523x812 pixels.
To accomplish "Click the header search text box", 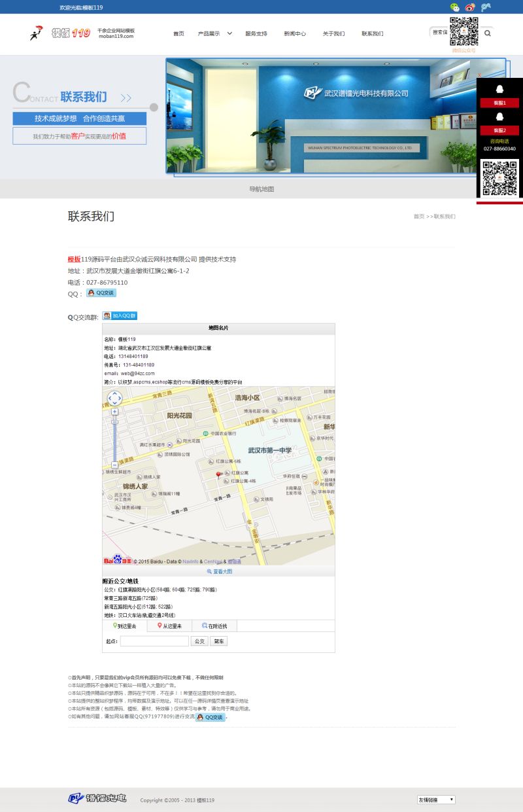I will (439, 32).
